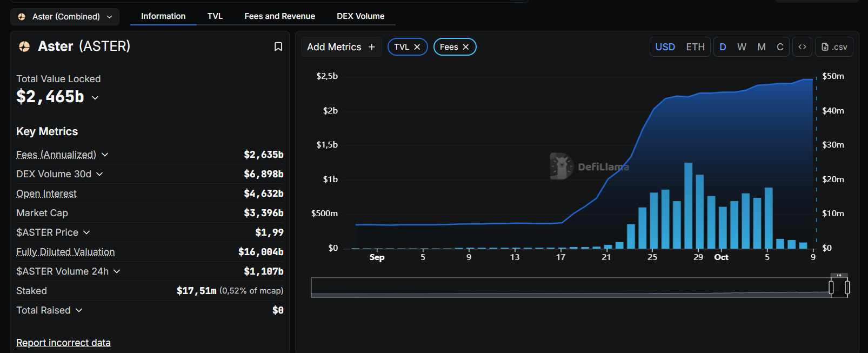Image resolution: width=868 pixels, height=353 pixels.
Task: Remove the TVL metric chip
Action: tap(417, 47)
